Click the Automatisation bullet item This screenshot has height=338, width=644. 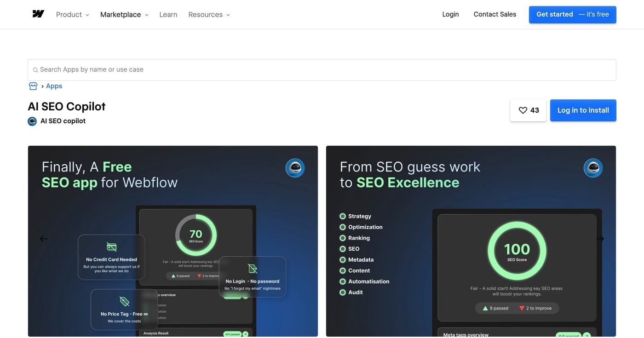tap(364, 281)
